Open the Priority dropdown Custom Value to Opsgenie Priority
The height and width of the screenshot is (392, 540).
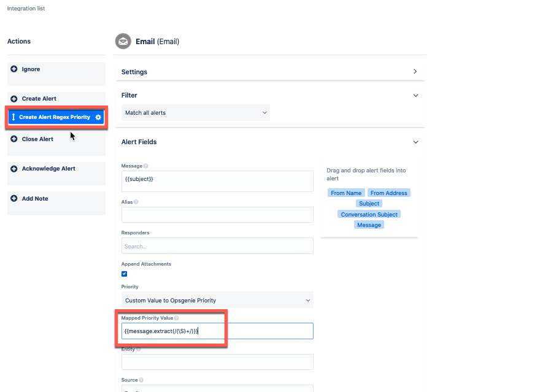click(217, 300)
